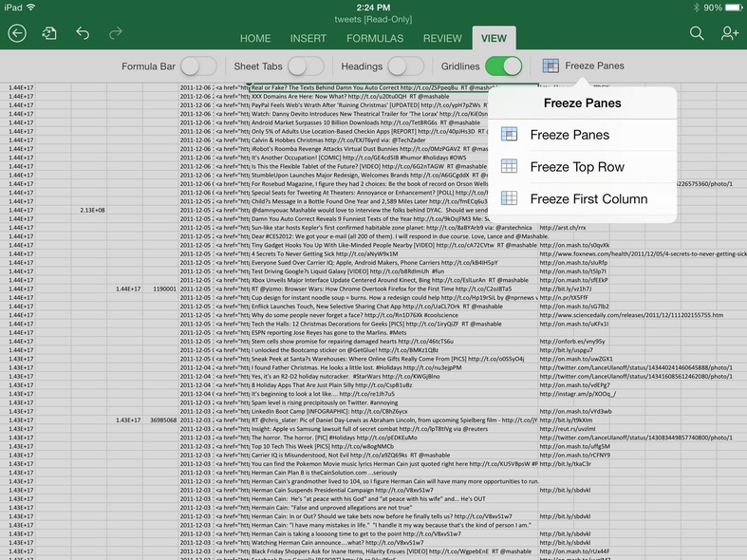Open the INSERT tab
747x560 pixels.
click(x=308, y=39)
